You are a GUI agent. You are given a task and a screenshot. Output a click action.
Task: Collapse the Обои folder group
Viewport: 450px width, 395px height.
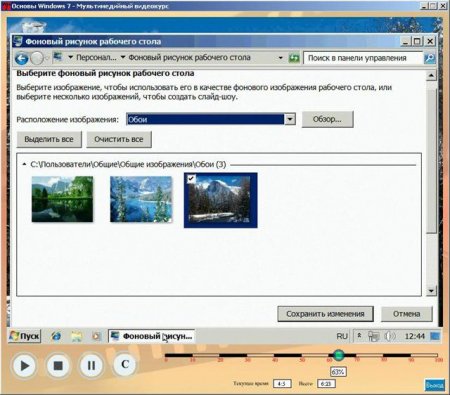24,164
